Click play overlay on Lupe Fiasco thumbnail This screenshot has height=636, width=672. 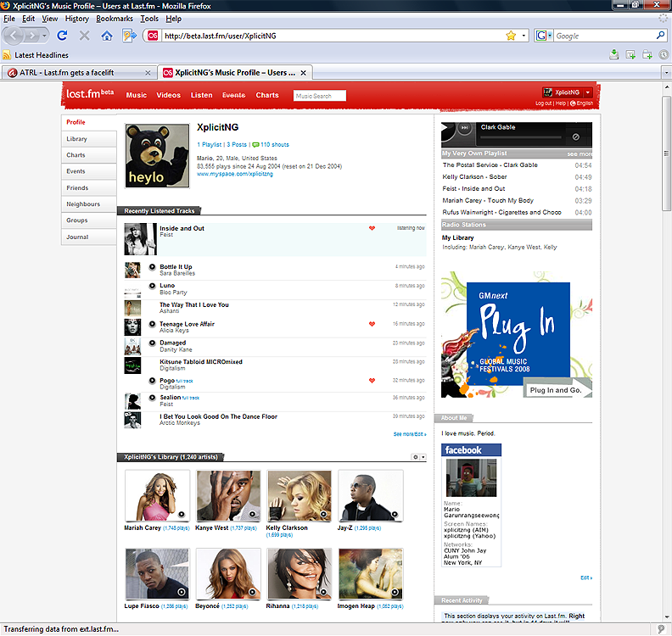click(182, 592)
